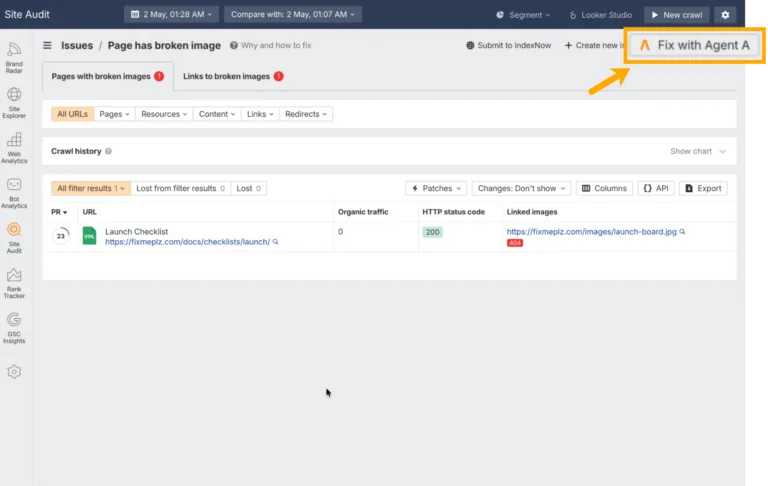This screenshot has height=486, width=768.
Task: Click the PR score 23 circle
Action: tap(61, 236)
